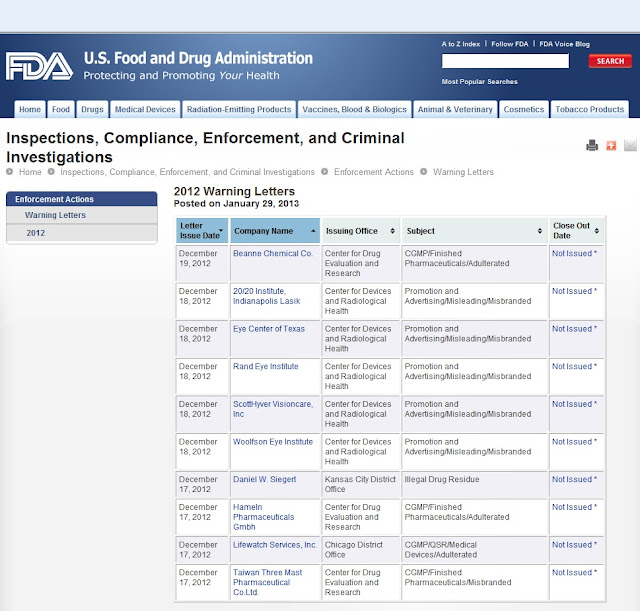Open the Home navigation tab
Screen dimensions: 640x611
[30, 109]
